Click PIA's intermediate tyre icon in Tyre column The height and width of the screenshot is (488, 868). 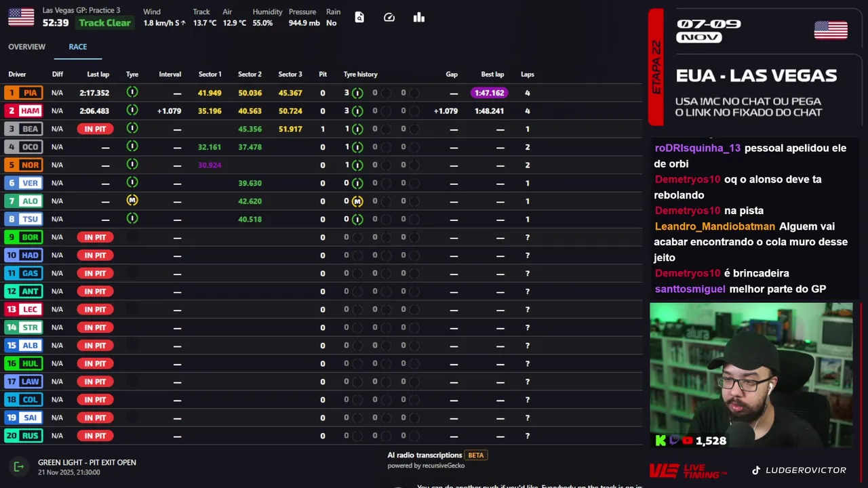click(132, 92)
